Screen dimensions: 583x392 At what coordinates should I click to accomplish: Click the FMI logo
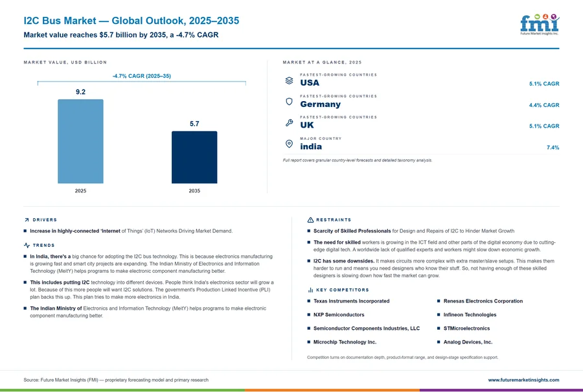[x=540, y=25]
